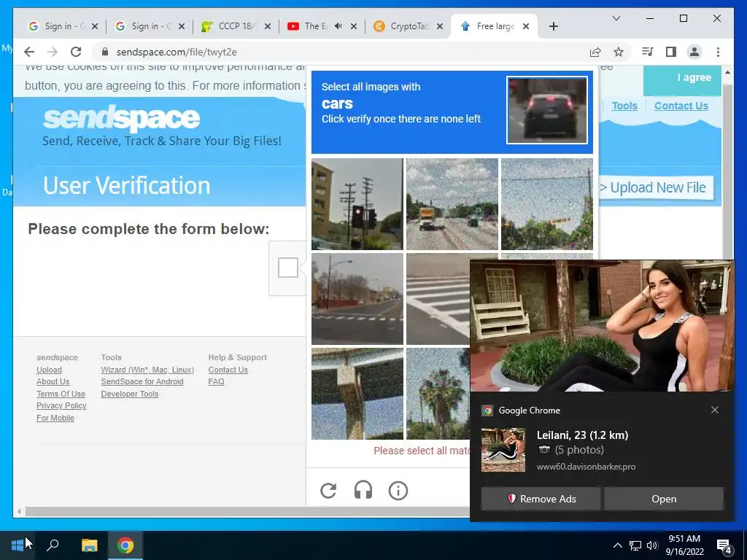Switch to the second Sign in tab

pos(150,26)
